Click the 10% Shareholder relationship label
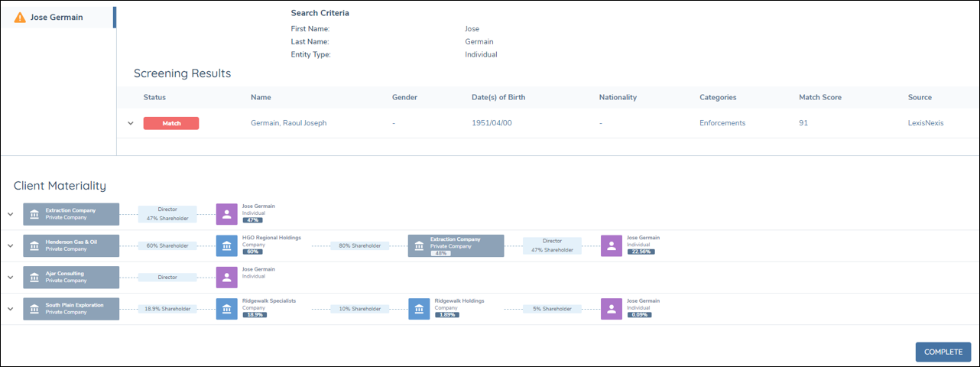The width and height of the screenshot is (980, 367). [x=360, y=309]
